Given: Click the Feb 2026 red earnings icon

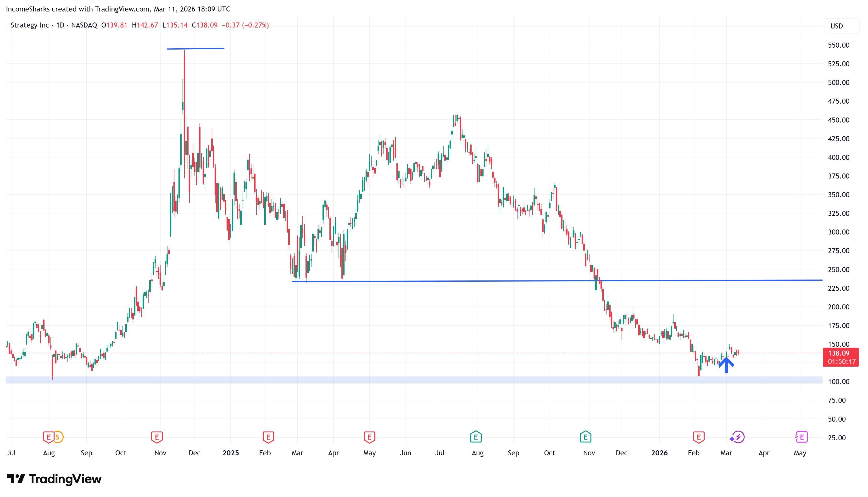Looking at the screenshot, I should tap(698, 437).
